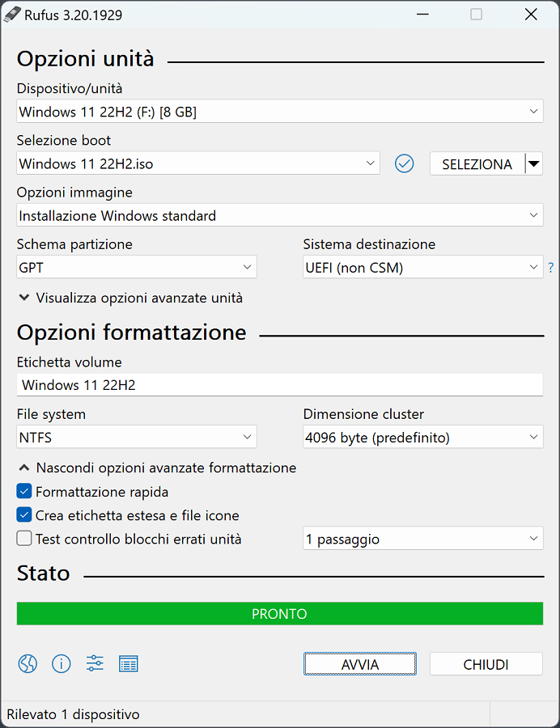This screenshot has height=728, width=560.
Task: Open the language selection globe icon
Action: click(x=27, y=663)
